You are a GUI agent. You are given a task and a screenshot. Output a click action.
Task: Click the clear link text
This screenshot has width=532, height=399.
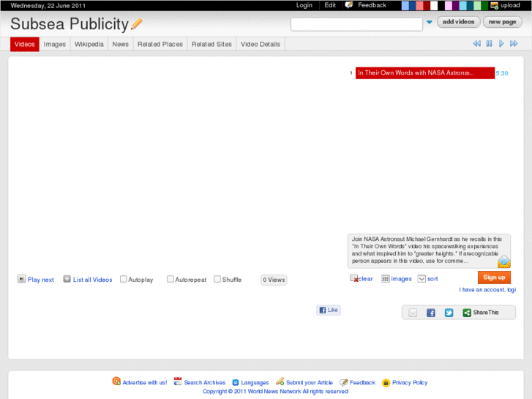pyautogui.click(x=365, y=279)
